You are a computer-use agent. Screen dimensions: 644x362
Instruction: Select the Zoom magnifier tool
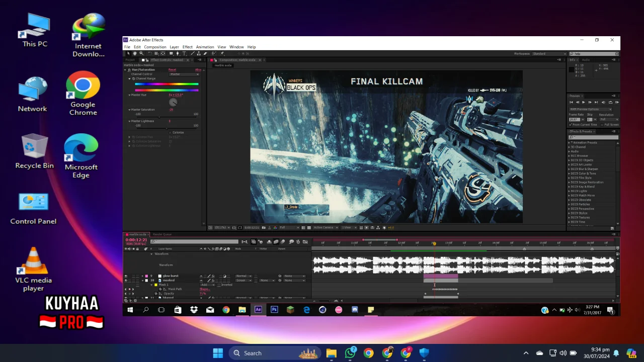(x=141, y=53)
